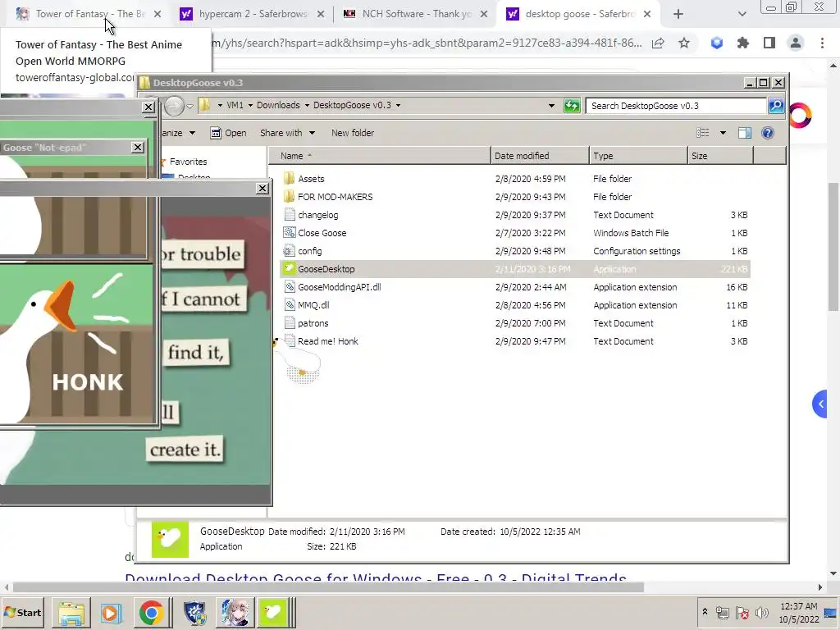Switch to NCH Software tab
This screenshot has width=840, height=630.
click(x=415, y=14)
